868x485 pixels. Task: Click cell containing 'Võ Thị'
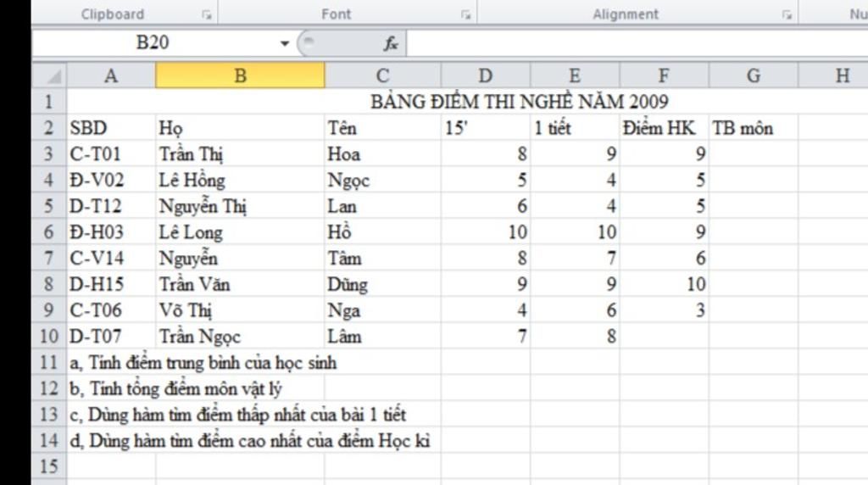click(240, 310)
